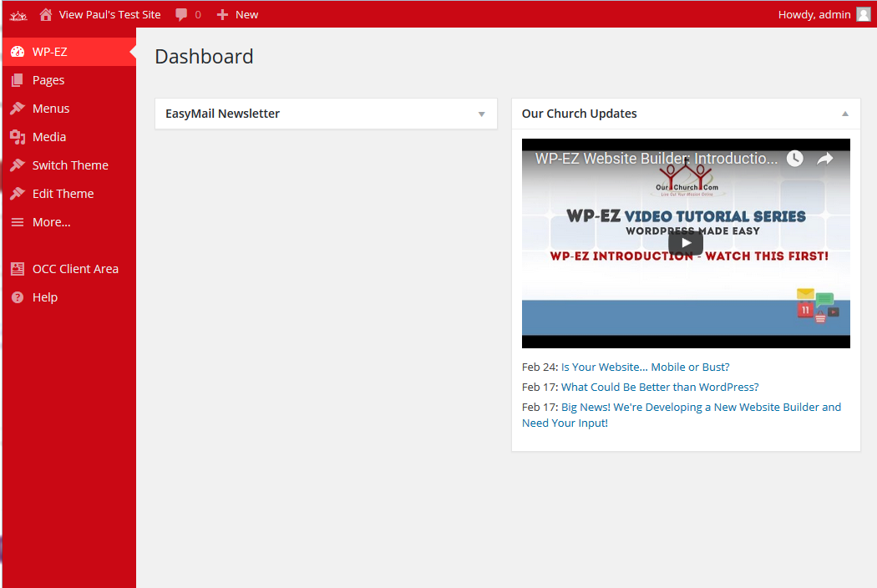This screenshot has width=877, height=588.
Task: Click the New link in the admin bar
Action: point(246,14)
